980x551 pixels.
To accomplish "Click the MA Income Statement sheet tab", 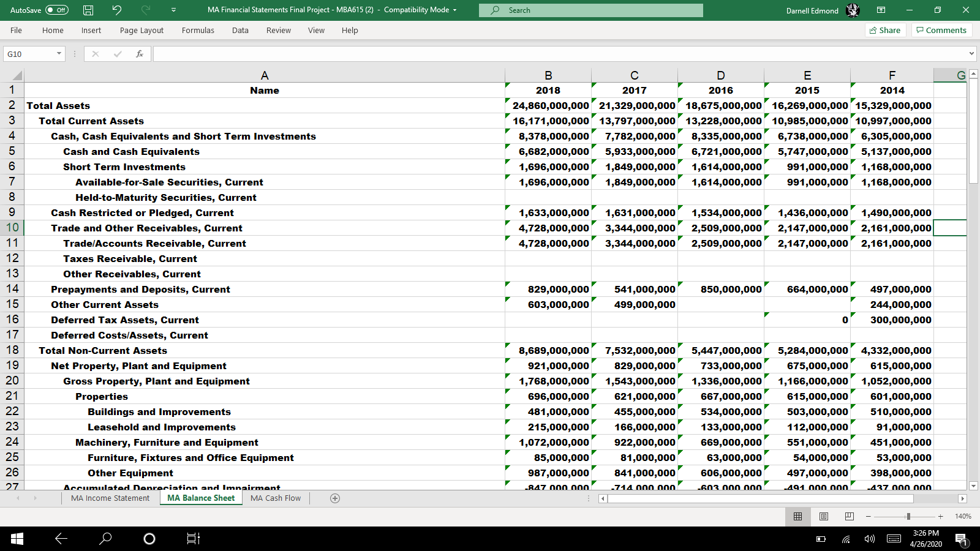I will point(110,498).
